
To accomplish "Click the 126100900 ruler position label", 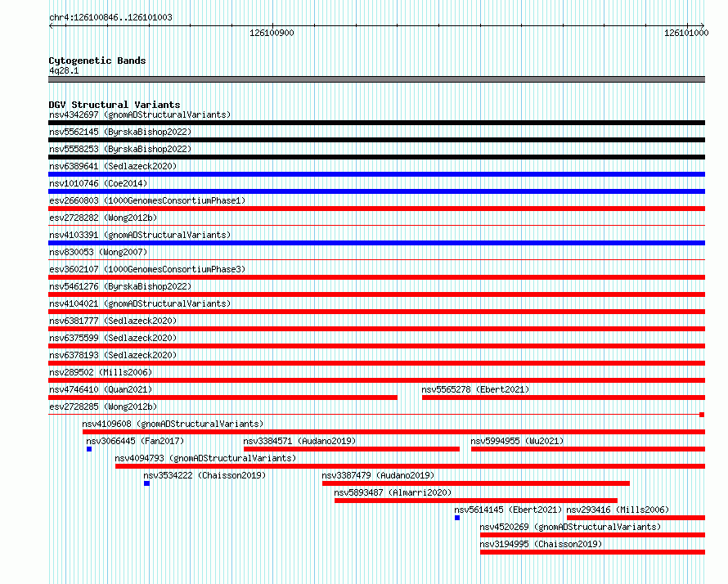I will pos(272,33).
